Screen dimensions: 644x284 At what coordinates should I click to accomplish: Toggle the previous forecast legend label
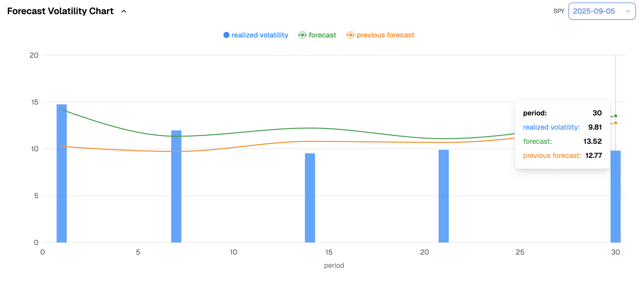click(x=385, y=35)
